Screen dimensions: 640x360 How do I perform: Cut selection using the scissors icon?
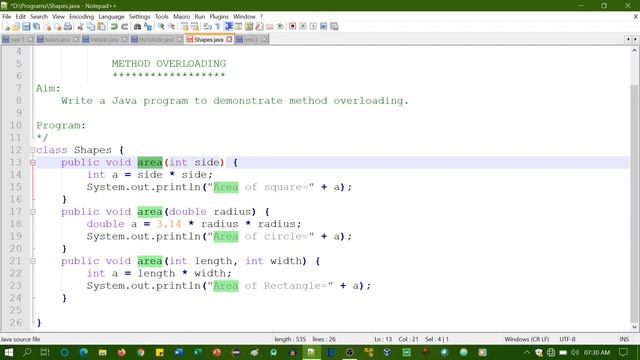coord(80,27)
